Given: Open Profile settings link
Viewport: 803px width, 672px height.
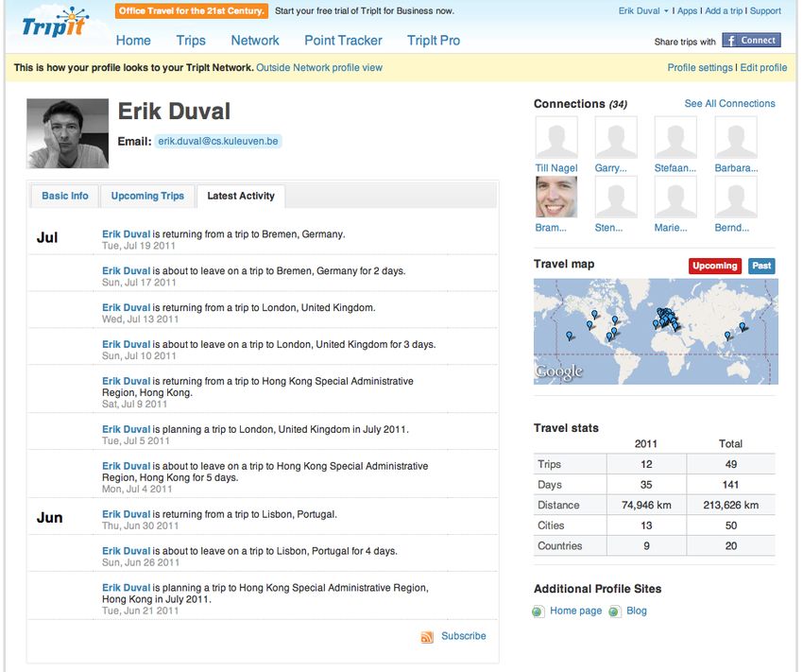Looking at the screenshot, I should pyautogui.click(x=700, y=68).
